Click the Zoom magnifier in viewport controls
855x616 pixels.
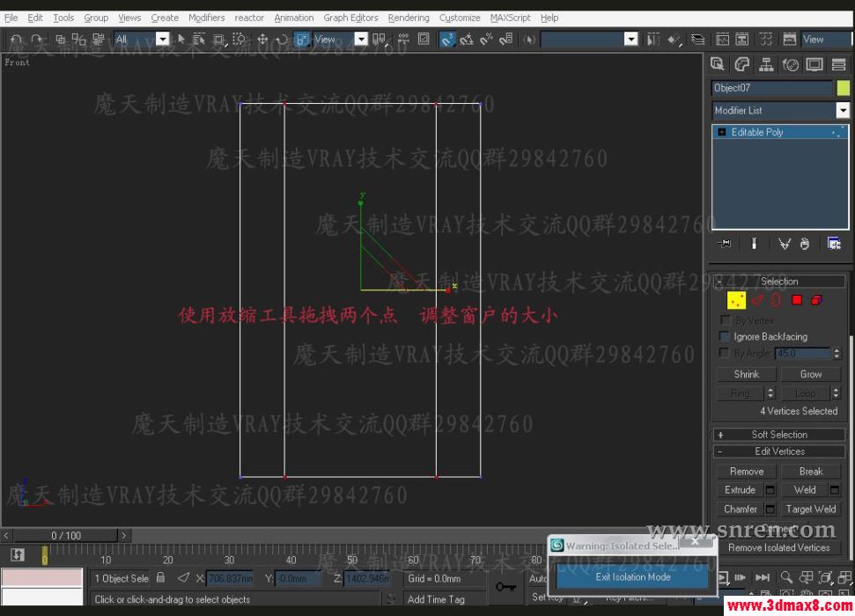pyautogui.click(x=786, y=576)
